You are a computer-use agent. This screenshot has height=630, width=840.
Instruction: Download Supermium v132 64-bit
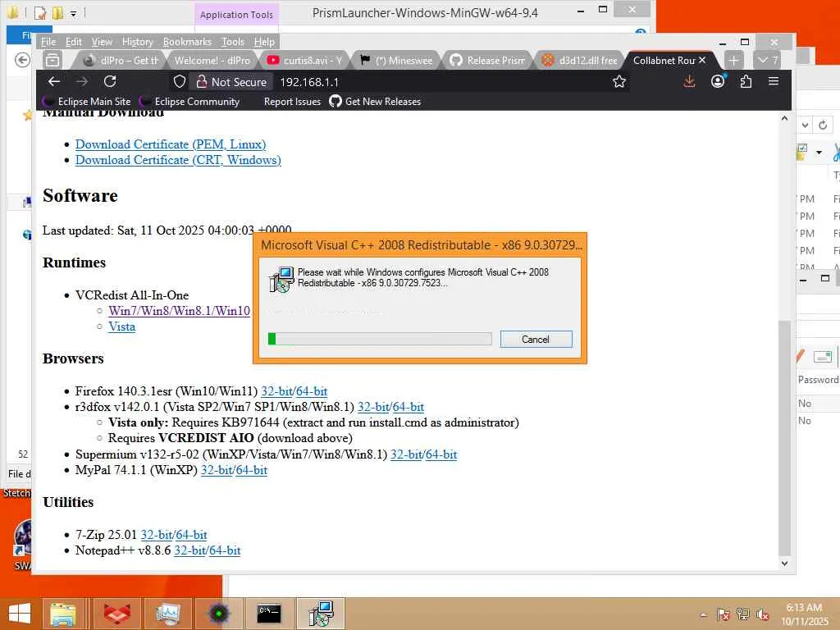[441, 454]
